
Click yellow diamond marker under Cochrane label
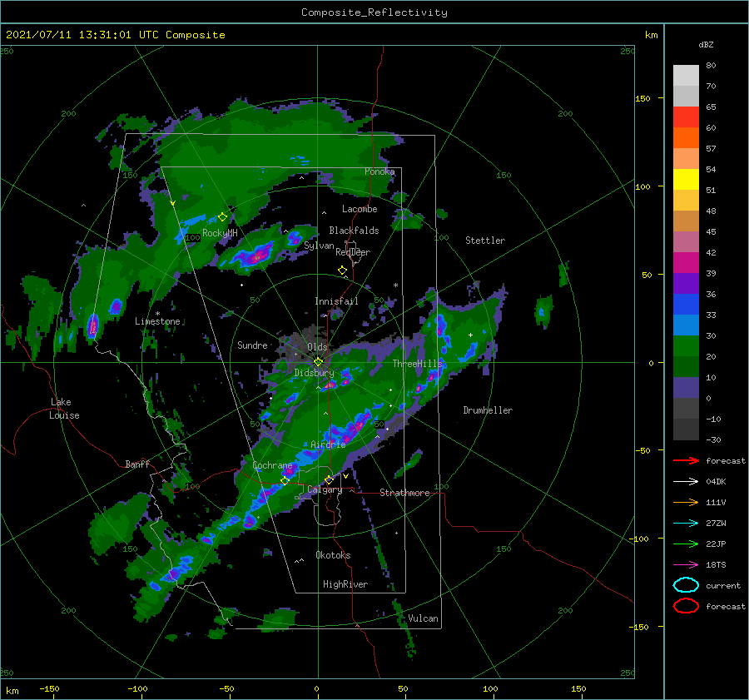click(285, 481)
